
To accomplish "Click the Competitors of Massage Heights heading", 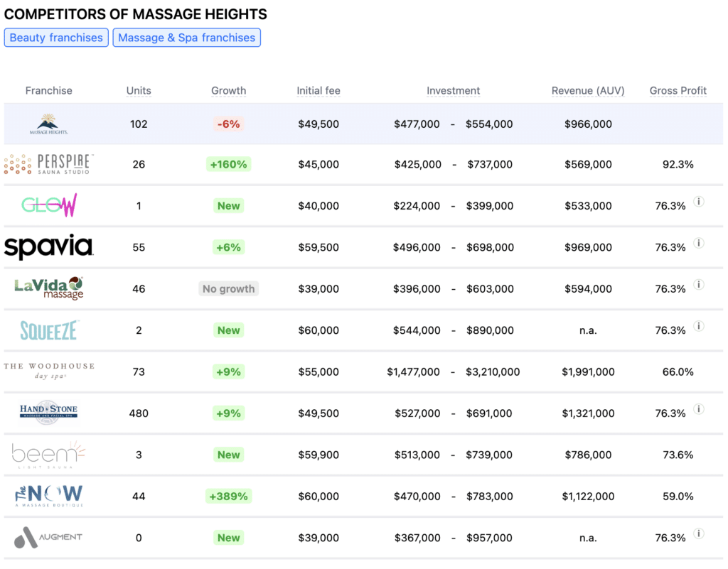I will [136, 14].
